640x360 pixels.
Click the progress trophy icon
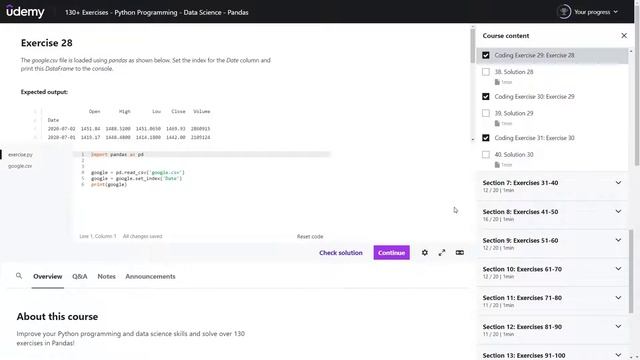point(564,12)
